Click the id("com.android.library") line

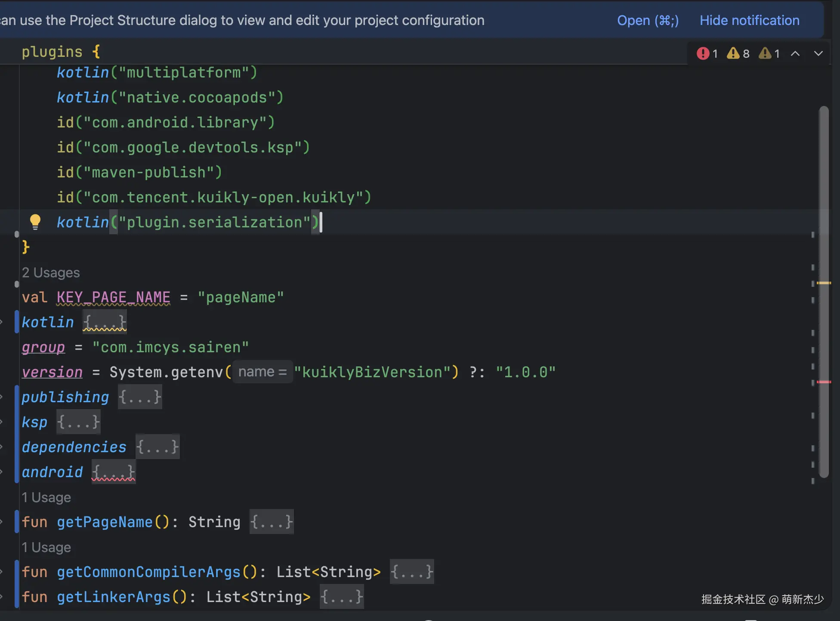(166, 122)
